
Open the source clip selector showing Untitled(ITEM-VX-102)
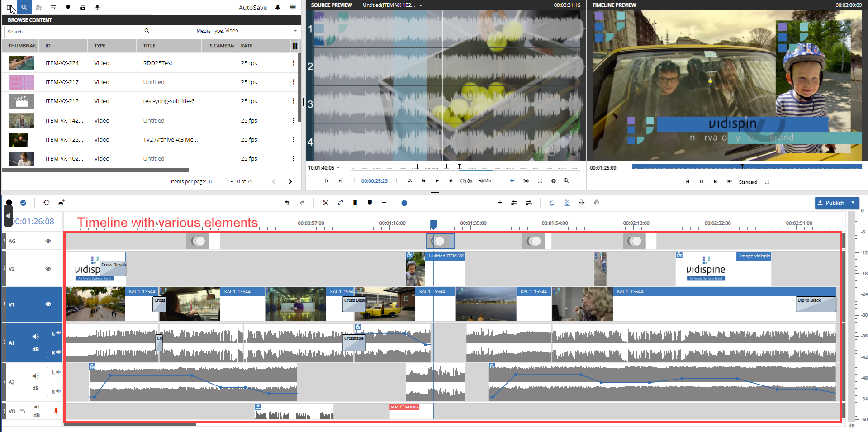click(x=392, y=5)
